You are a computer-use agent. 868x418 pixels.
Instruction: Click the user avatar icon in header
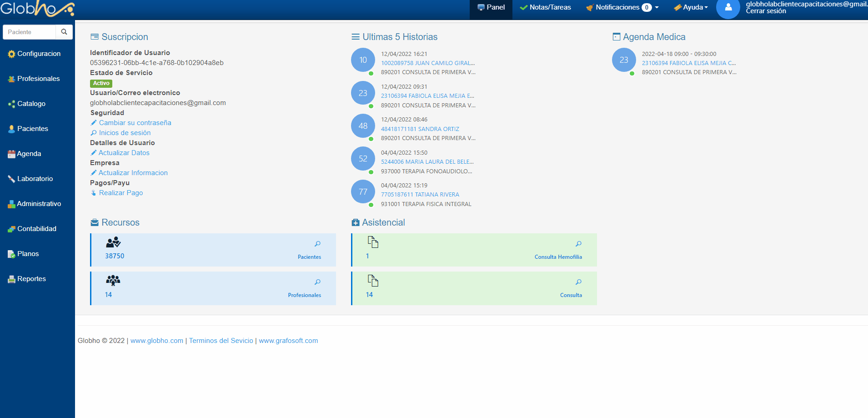tap(728, 8)
